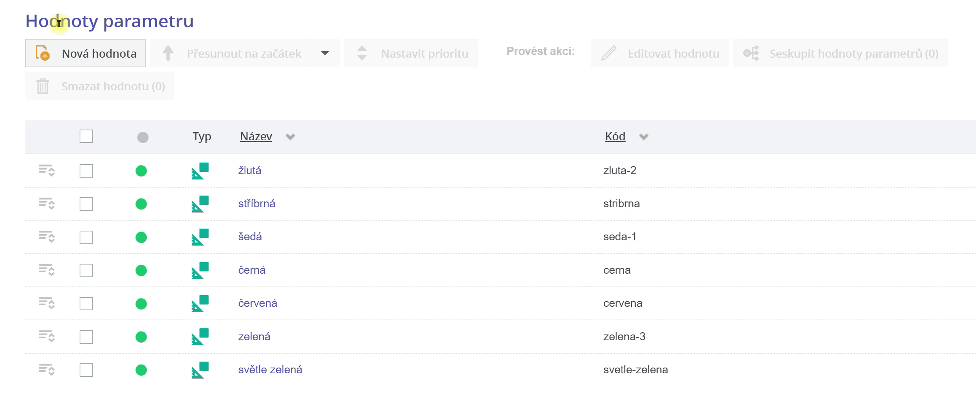Image resolution: width=980 pixels, height=396 pixels.
Task: Click the Nová hodnota button
Action: coord(85,53)
